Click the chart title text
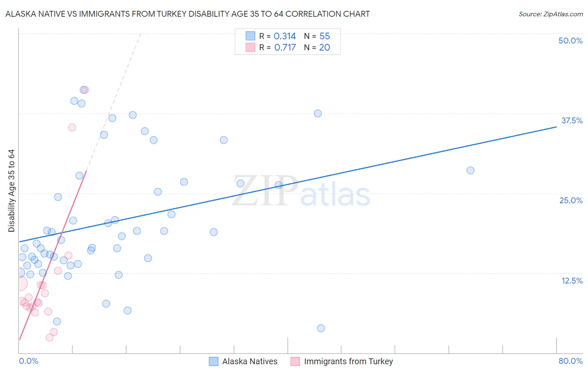588x373 pixels. (187, 14)
